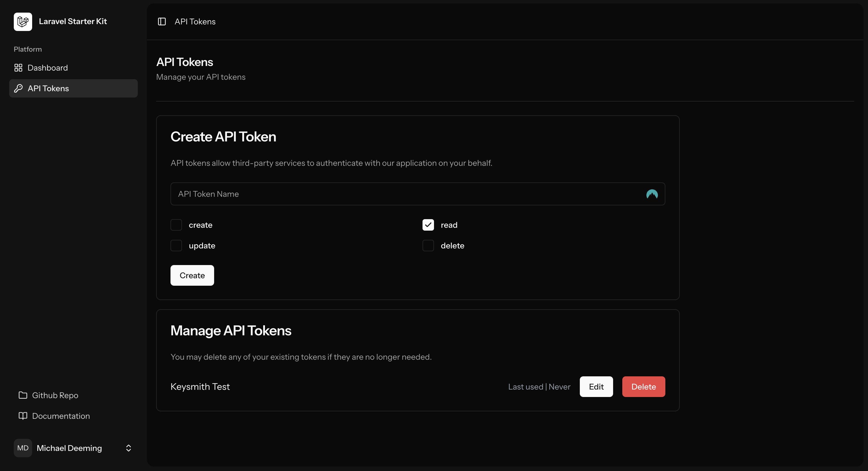Click the MD user avatar

pyautogui.click(x=23, y=448)
